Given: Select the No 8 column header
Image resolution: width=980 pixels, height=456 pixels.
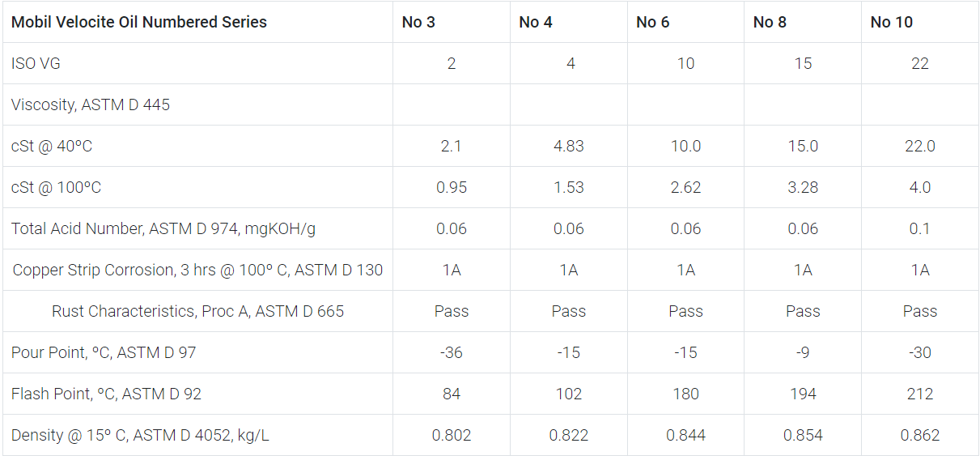Looking at the screenshot, I should (770, 22).
